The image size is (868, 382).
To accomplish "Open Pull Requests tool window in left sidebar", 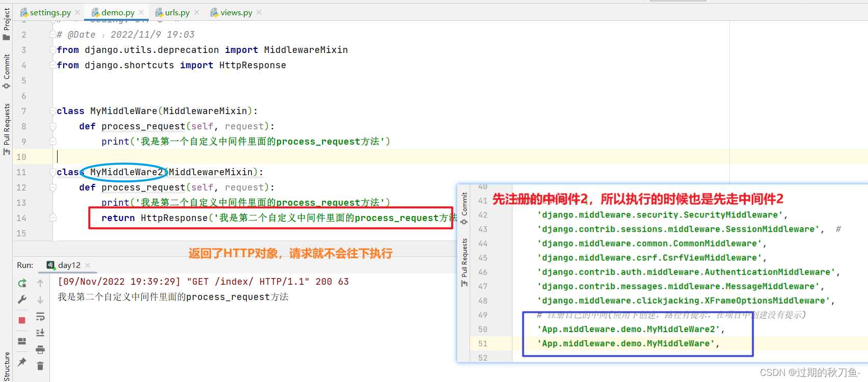I will point(7,129).
